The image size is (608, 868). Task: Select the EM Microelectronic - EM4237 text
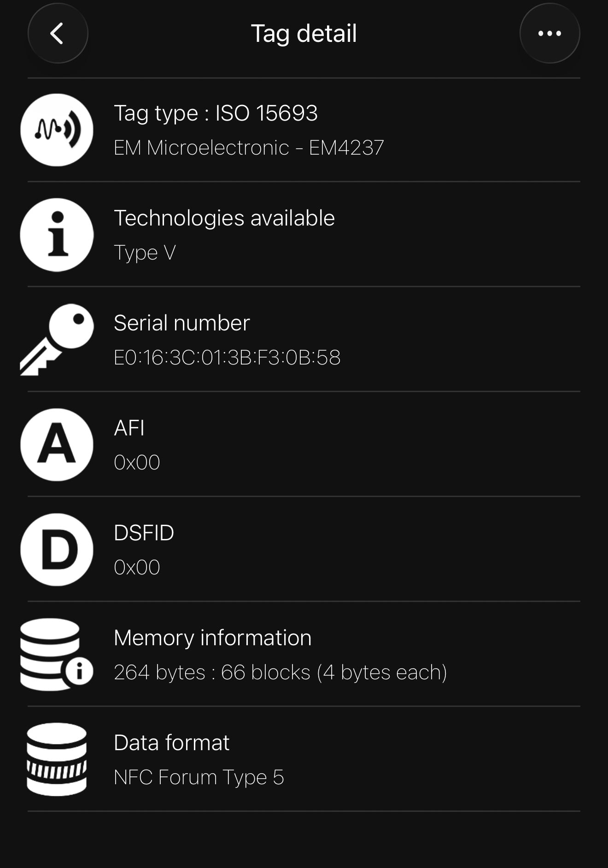(249, 148)
